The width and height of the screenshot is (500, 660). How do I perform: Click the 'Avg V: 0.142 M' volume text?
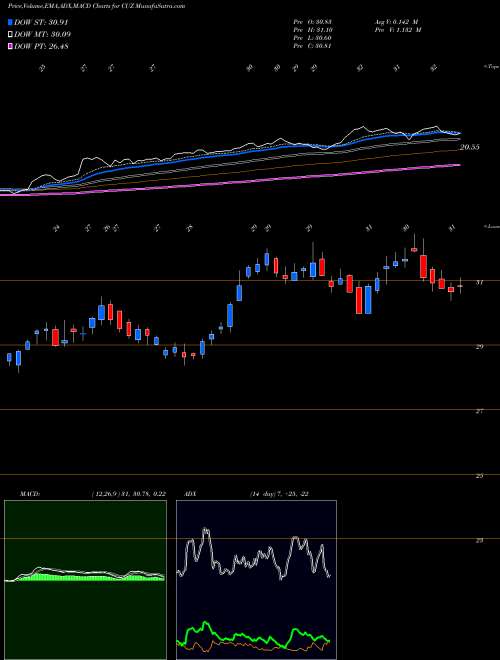pos(397,22)
